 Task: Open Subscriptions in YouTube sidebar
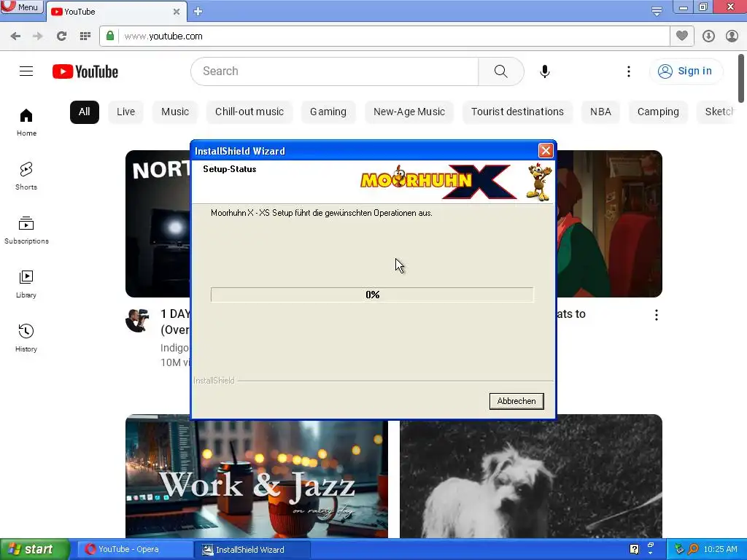click(x=26, y=230)
